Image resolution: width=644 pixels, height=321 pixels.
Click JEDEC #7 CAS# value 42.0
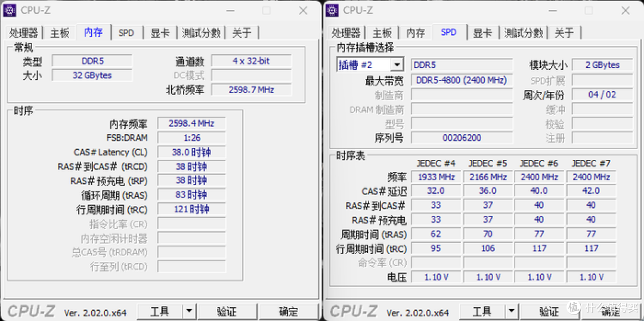(591, 191)
